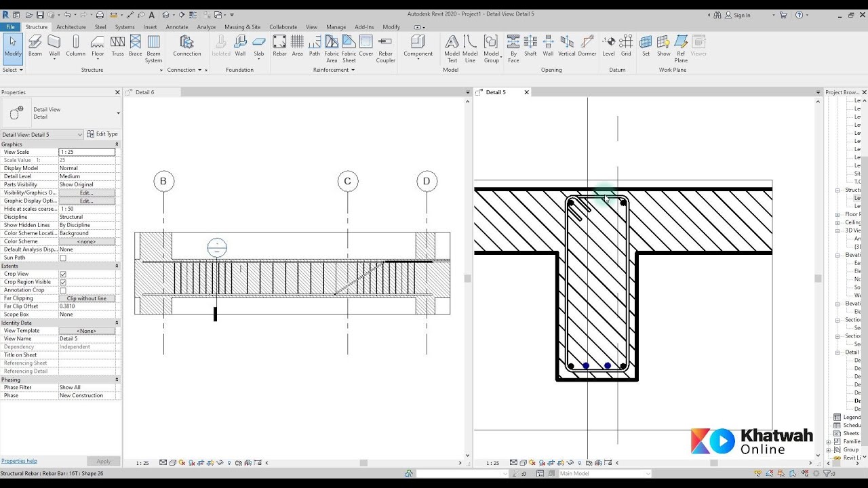The height and width of the screenshot is (488, 868).
Task: Click the Print quick access icon
Action: [x=100, y=15]
